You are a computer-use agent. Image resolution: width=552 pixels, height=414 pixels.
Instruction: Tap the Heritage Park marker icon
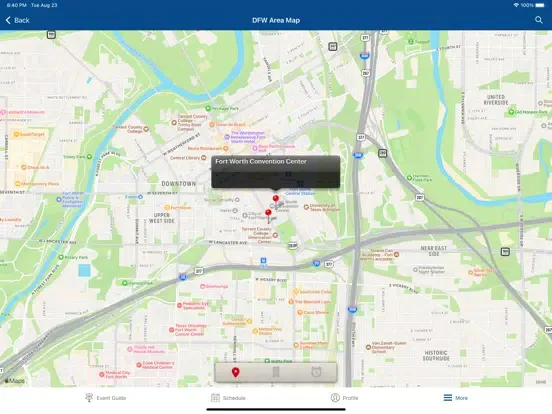point(208,108)
